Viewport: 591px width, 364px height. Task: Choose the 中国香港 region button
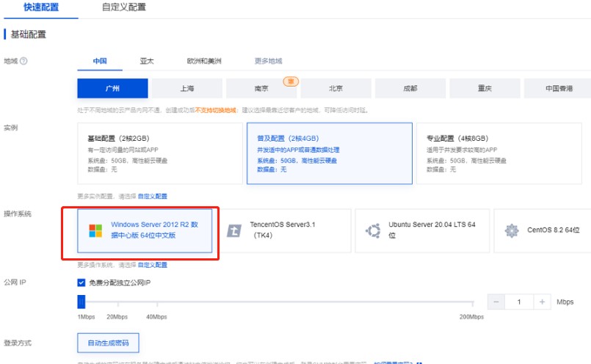(x=559, y=88)
